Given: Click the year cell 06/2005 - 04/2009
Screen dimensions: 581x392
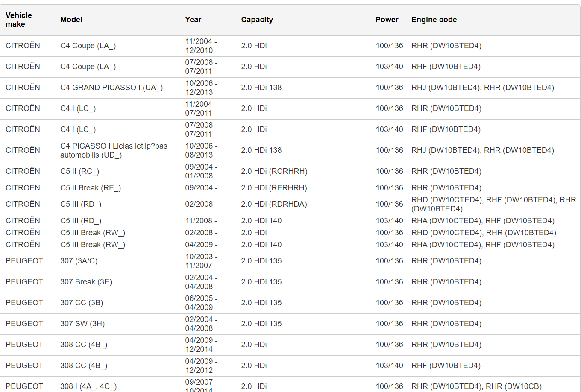Looking at the screenshot, I should tap(201, 303).
